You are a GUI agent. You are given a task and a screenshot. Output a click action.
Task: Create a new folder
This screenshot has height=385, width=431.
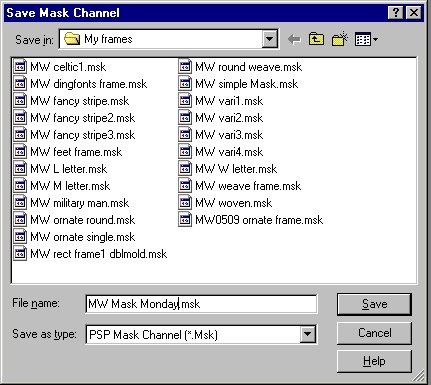coord(340,39)
